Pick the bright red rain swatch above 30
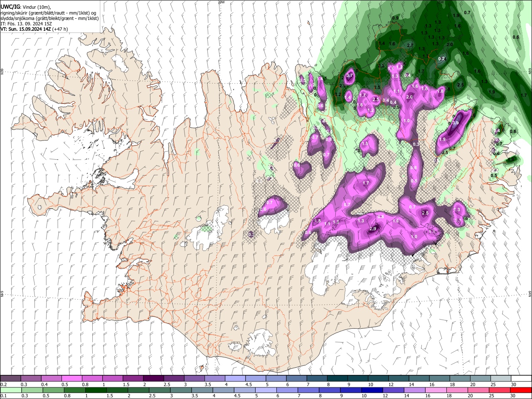The width and height of the screenshot is (532, 399). click(x=521, y=390)
